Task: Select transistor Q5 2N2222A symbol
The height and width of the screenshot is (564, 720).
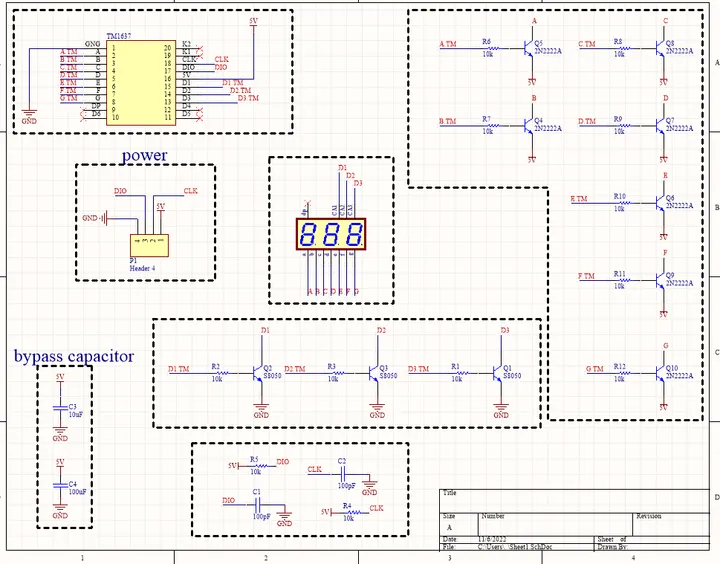Action: point(529,48)
